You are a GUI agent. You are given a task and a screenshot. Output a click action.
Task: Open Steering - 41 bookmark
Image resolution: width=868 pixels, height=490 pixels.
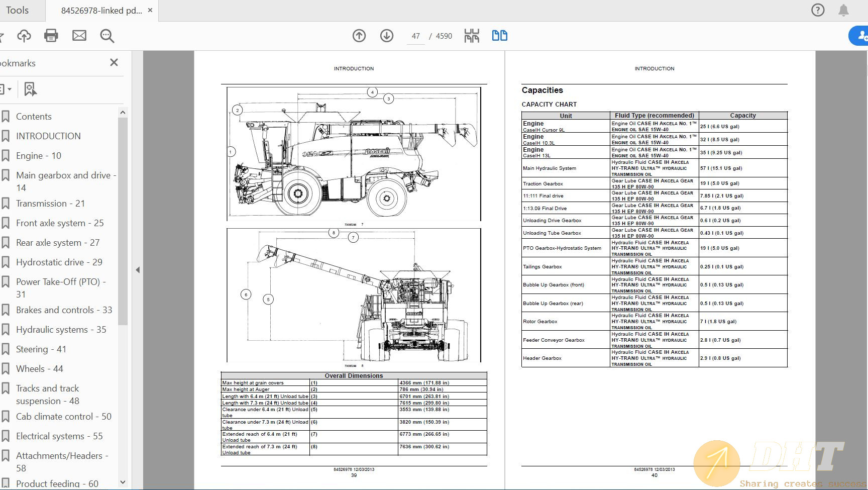pos(41,349)
